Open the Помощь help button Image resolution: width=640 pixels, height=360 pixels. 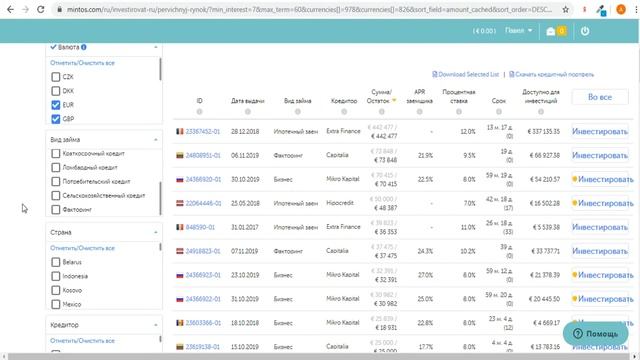(596, 334)
